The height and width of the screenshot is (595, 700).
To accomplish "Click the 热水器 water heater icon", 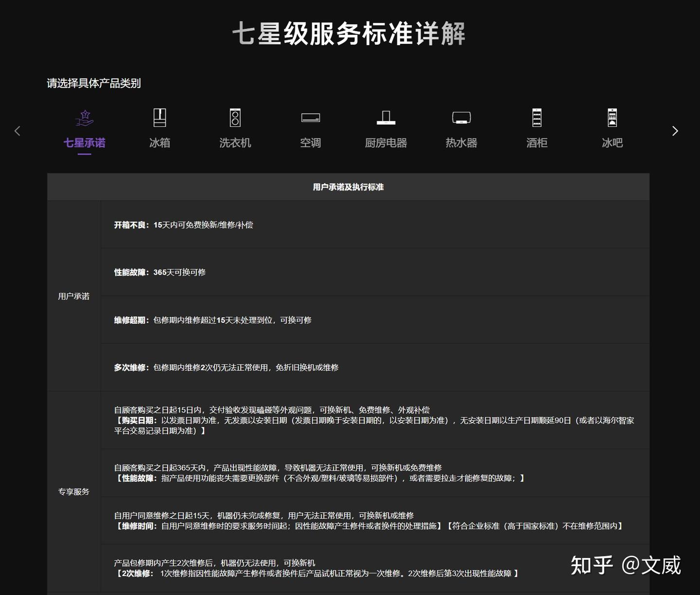I will tap(461, 118).
